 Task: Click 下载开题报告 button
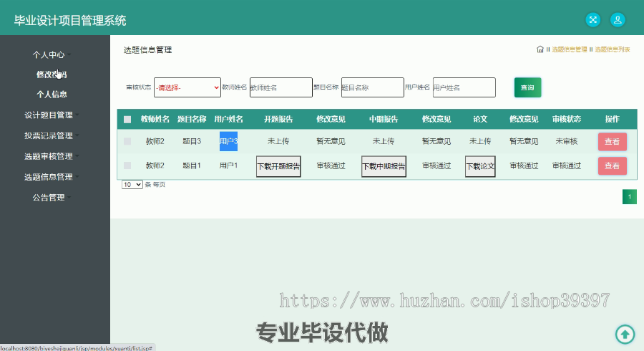click(278, 166)
